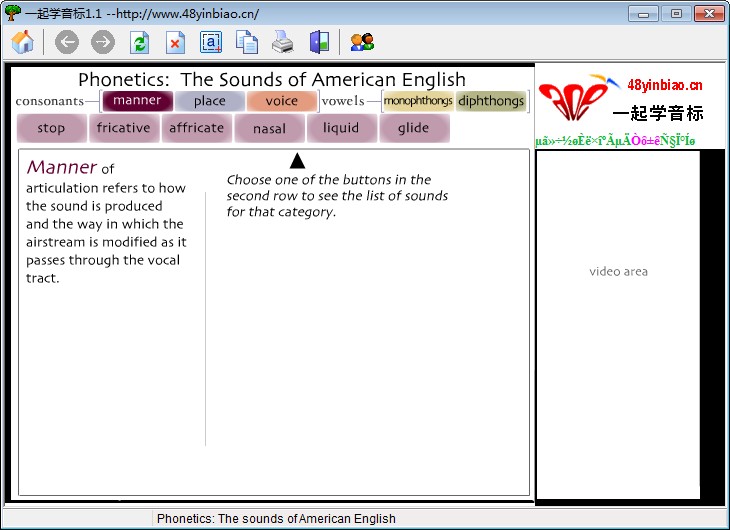Choose the stop button
The image size is (730, 530).
pyautogui.click(x=51, y=128)
